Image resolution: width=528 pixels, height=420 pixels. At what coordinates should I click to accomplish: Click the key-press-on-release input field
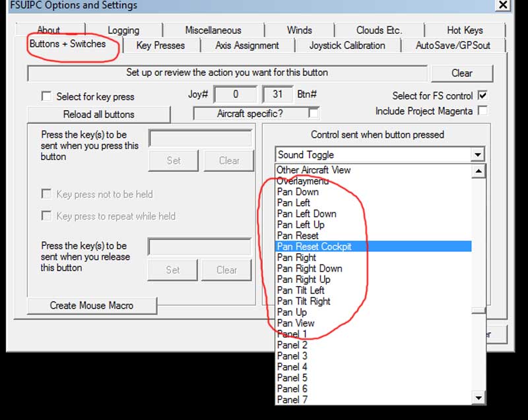200,247
